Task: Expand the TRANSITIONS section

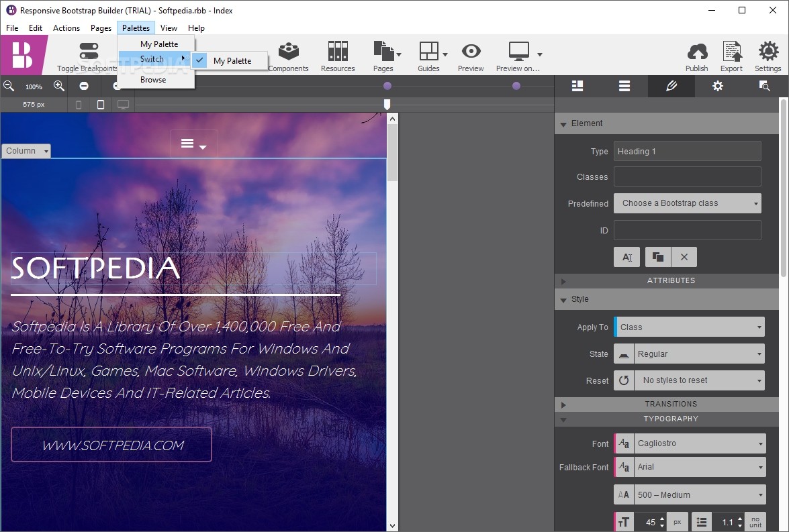Action: (563, 405)
